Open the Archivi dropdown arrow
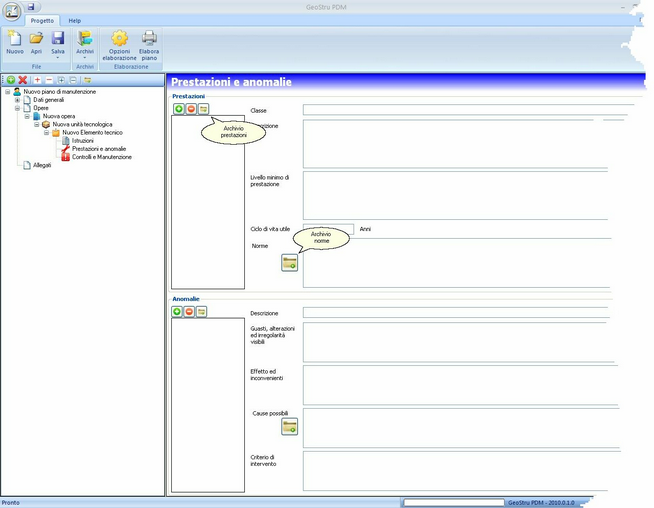Image resolution: width=654 pixels, height=508 pixels. tap(85, 58)
